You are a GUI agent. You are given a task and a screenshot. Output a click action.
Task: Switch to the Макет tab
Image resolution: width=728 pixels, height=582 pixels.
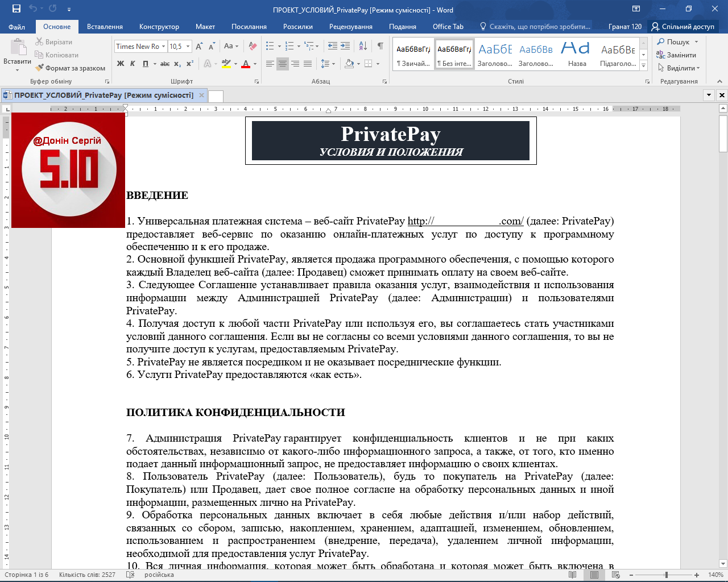[x=205, y=27]
